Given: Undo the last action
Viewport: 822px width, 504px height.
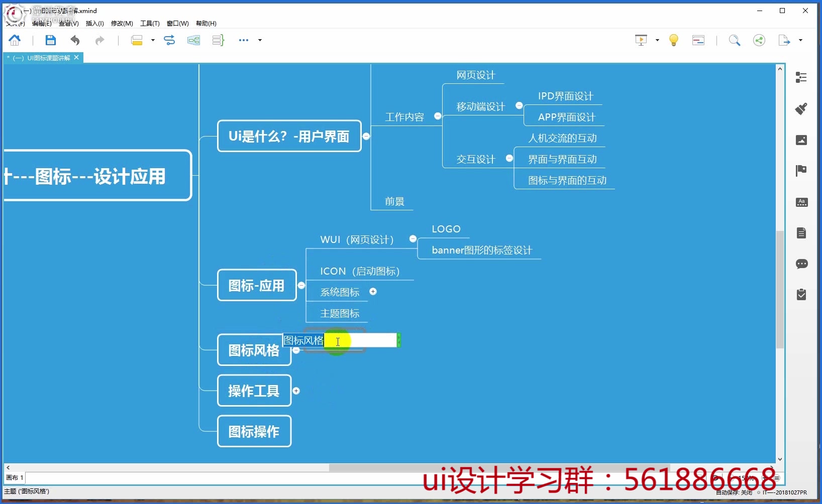Looking at the screenshot, I should [x=75, y=40].
